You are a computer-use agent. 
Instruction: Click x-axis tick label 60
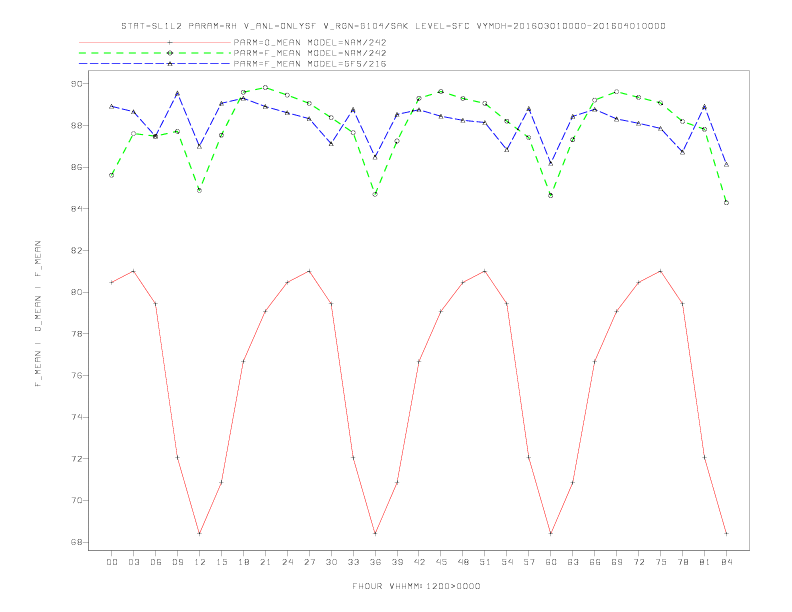coord(551,562)
